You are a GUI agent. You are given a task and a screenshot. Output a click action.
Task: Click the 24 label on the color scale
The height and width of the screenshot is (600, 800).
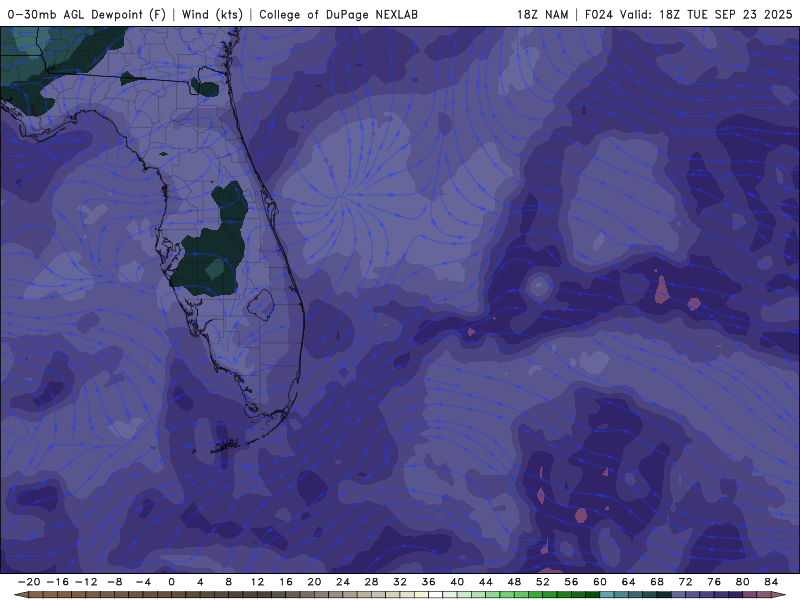[x=343, y=582]
